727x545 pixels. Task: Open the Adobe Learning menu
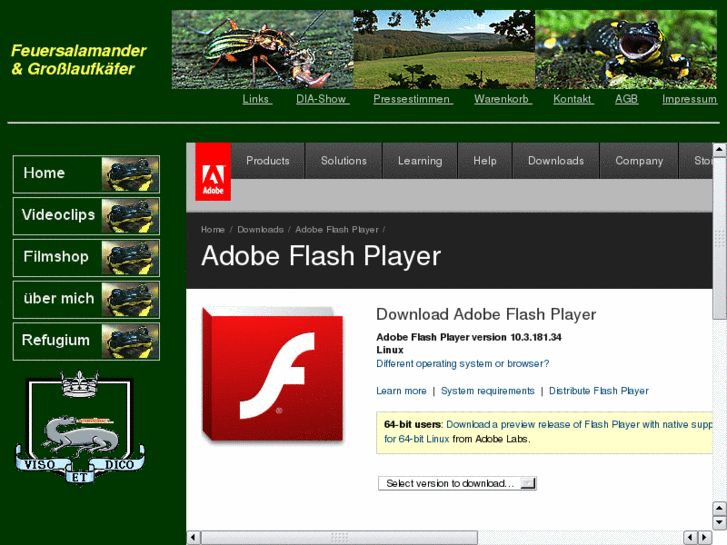coord(420,161)
